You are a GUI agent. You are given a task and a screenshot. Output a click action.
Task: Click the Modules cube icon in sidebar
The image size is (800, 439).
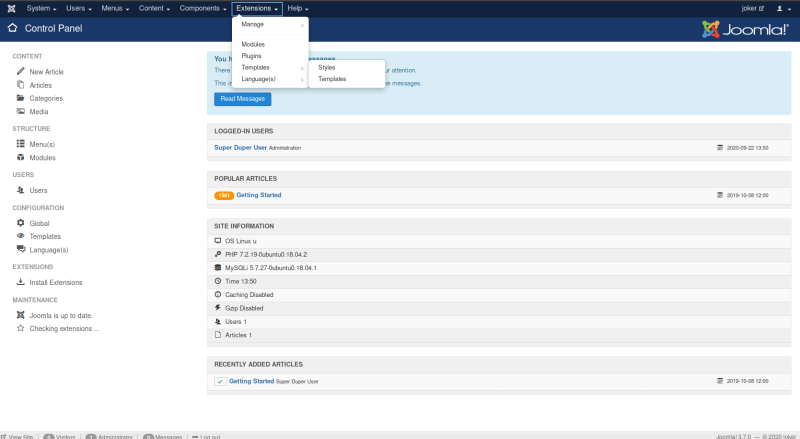20,158
